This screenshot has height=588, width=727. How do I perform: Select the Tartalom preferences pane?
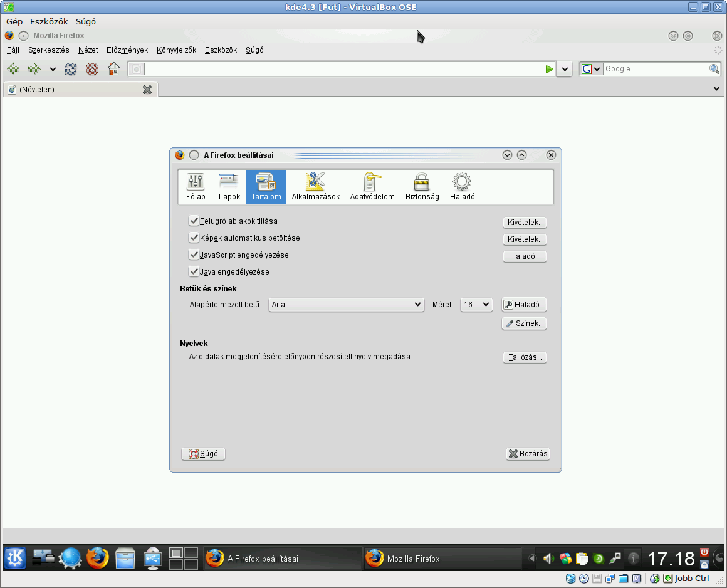[x=266, y=187]
